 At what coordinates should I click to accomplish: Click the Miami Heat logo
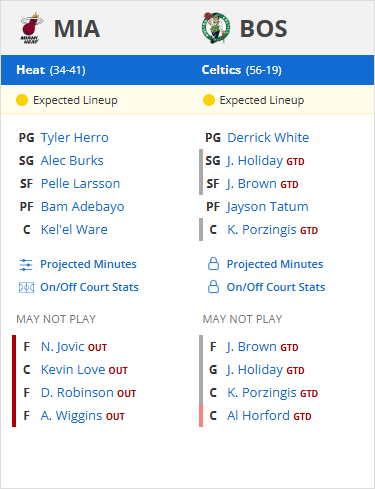pos(32,28)
